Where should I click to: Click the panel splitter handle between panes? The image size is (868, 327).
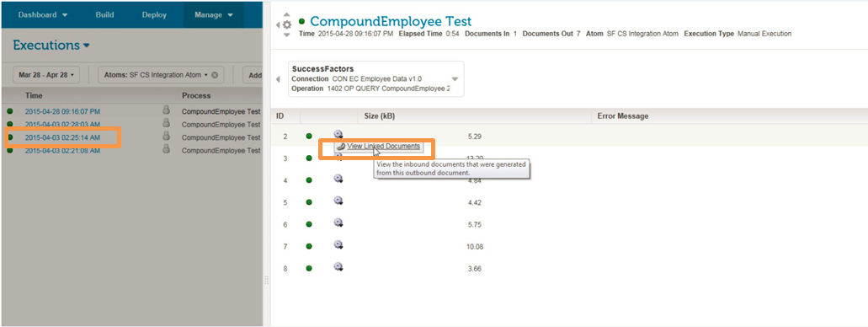click(x=267, y=281)
